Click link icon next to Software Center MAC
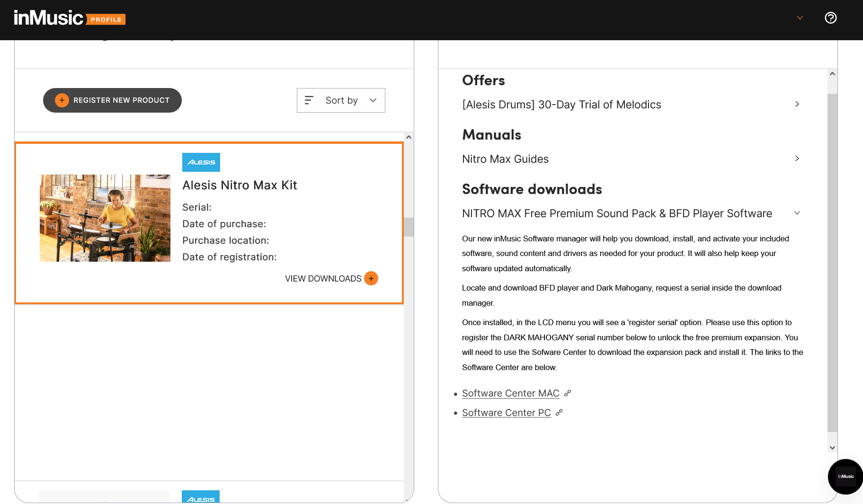Image resolution: width=863 pixels, height=504 pixels. pyautogui.click(x=568, y=393)
